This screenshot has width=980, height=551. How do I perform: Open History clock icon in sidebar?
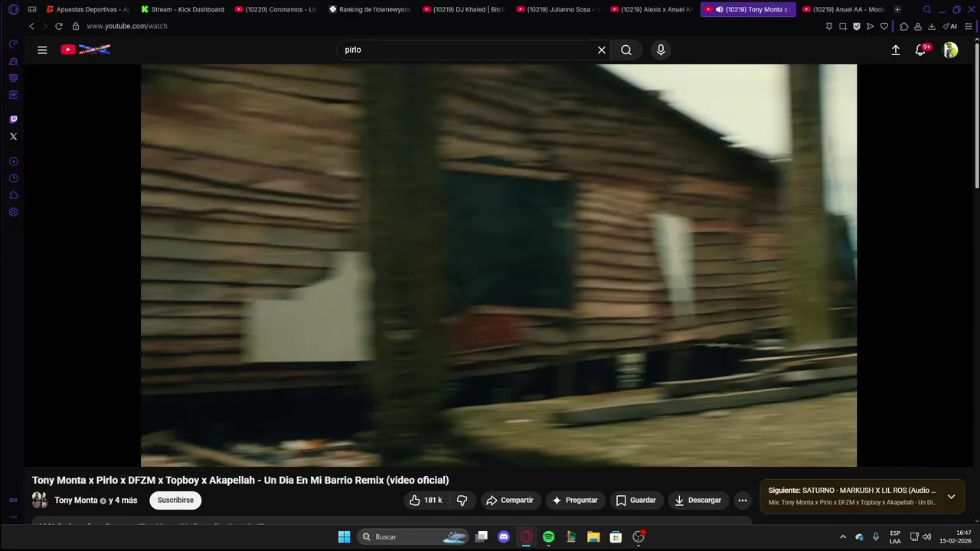[x=13, y=178]
